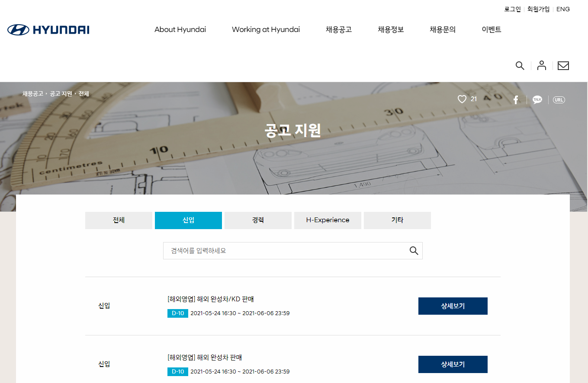The width and height of the screenshot is (588, 383).
Task: Open the mail envelope icon in the header
Action: [563, 65]
